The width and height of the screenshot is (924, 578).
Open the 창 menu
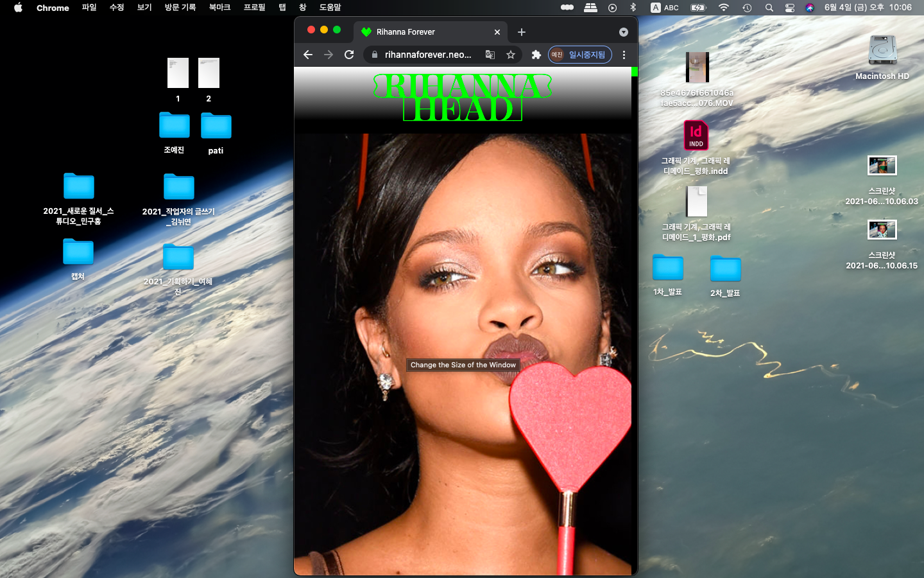303,8
